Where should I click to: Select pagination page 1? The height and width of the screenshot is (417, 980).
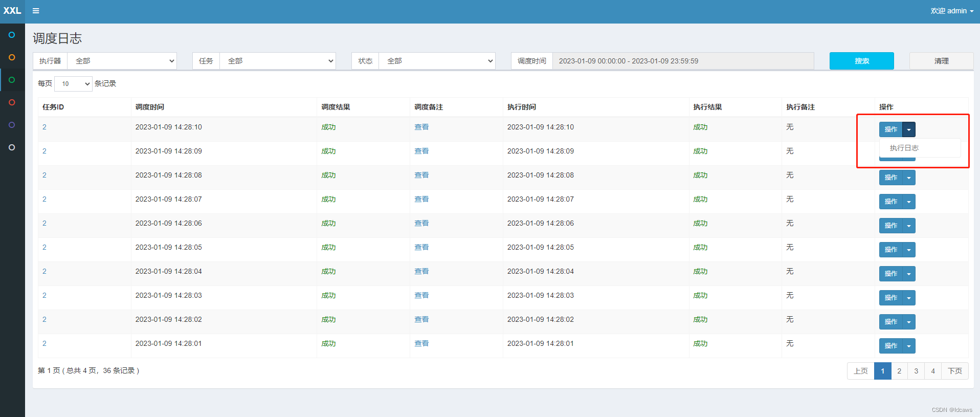(x=883, y=371)
